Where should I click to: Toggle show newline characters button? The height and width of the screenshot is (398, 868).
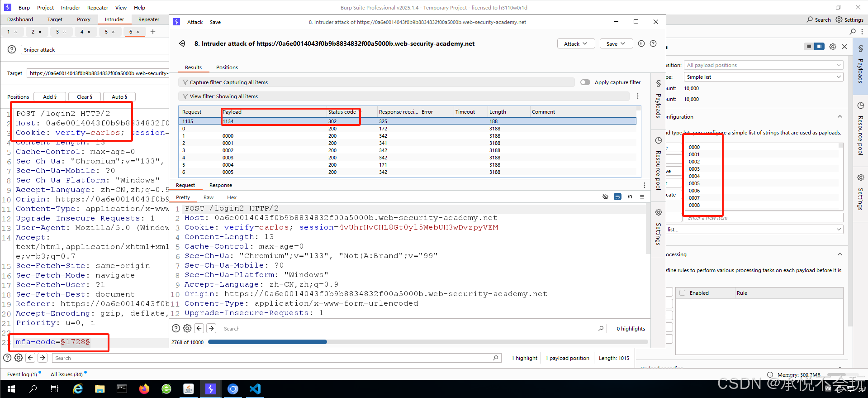coord(630,197)
